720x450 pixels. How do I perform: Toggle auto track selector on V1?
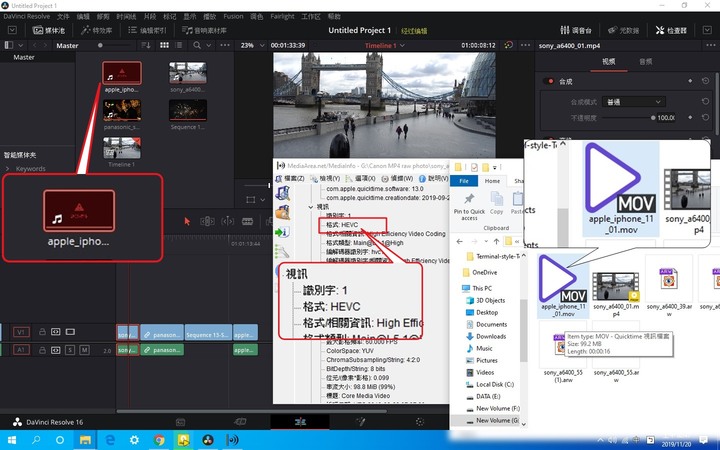click(x=56, y=332)
